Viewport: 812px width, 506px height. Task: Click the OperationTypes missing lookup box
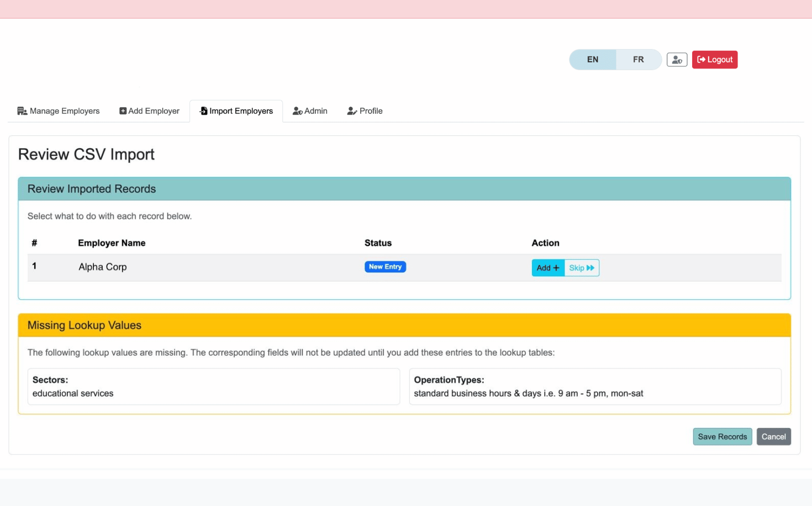pyautogui.click(x=595, y=386)
